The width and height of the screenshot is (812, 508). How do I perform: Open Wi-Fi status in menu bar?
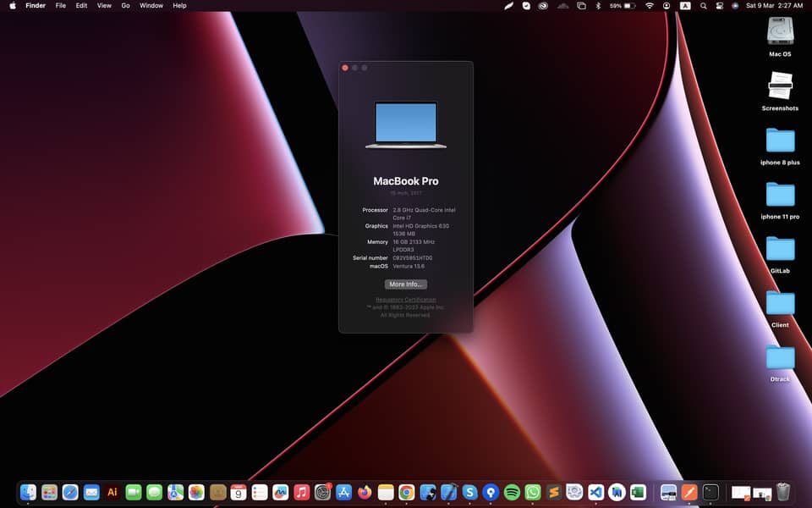coord(650,5)
